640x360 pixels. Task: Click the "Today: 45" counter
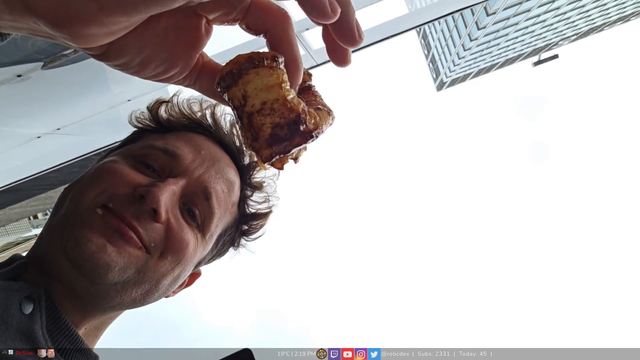click(473, 354)
